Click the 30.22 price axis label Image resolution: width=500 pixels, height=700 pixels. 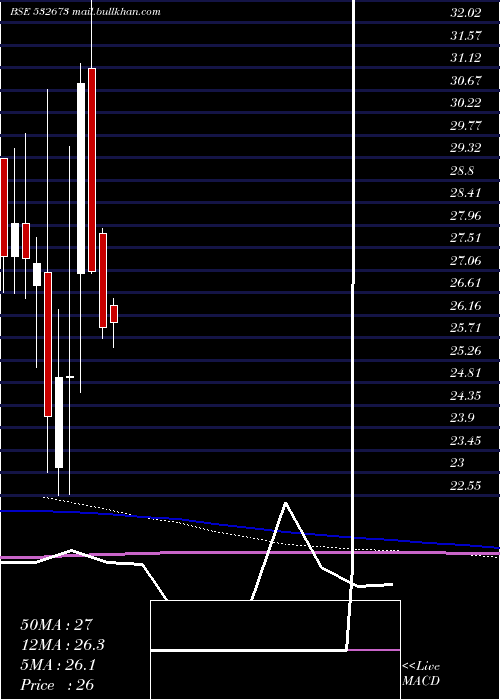point(466,103)
